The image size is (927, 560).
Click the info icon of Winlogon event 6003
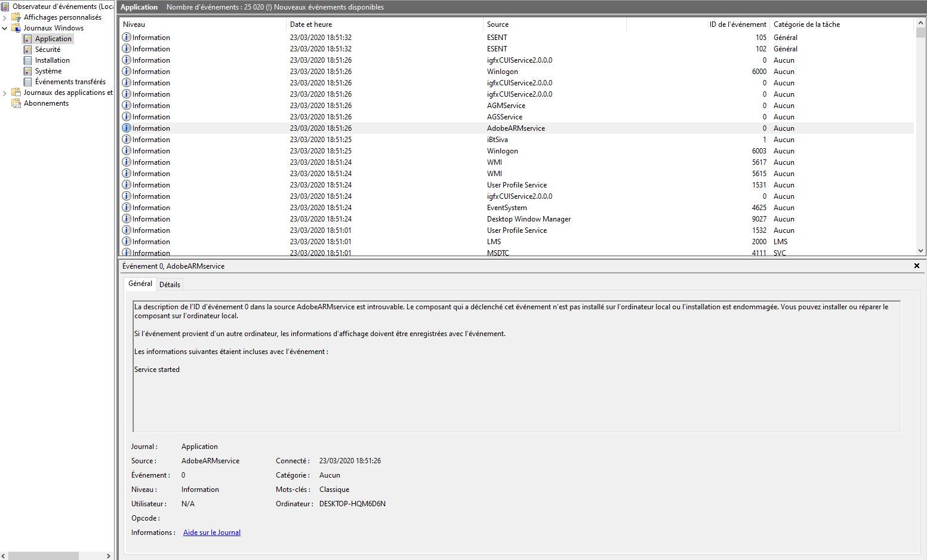127,150
